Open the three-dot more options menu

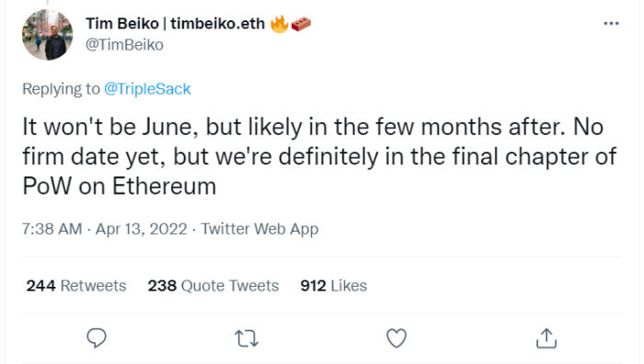click(611, 23)
